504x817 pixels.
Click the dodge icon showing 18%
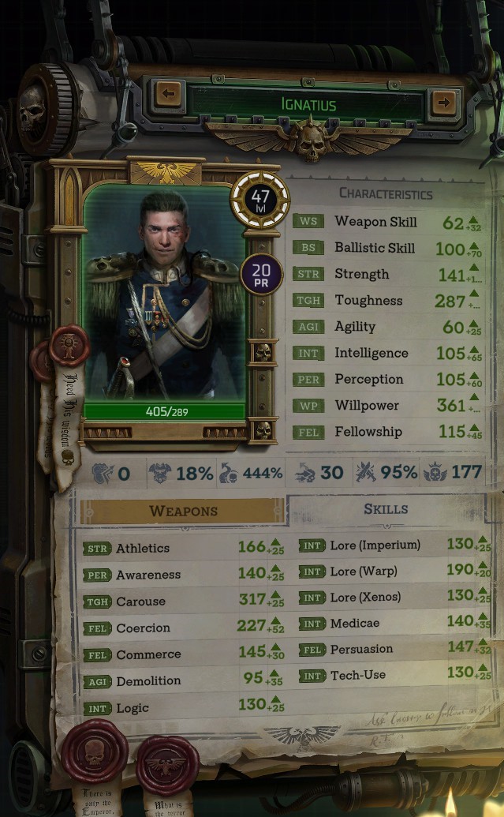[160, 473]
